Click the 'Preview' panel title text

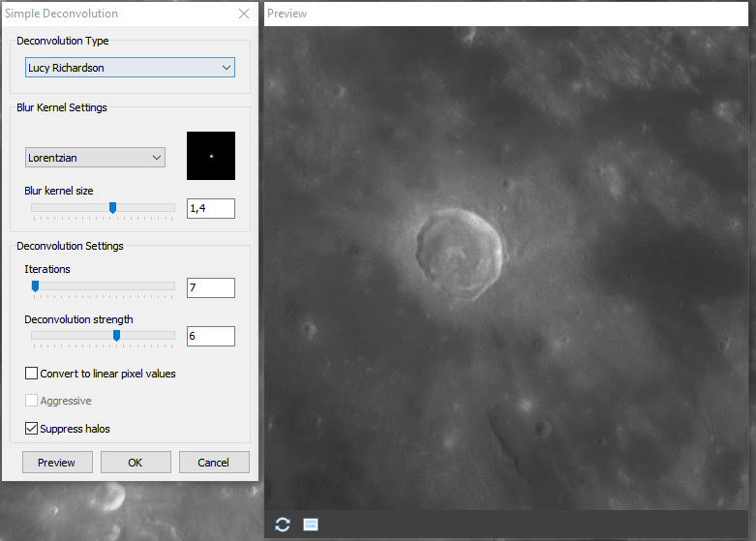(x=287, y=14)
